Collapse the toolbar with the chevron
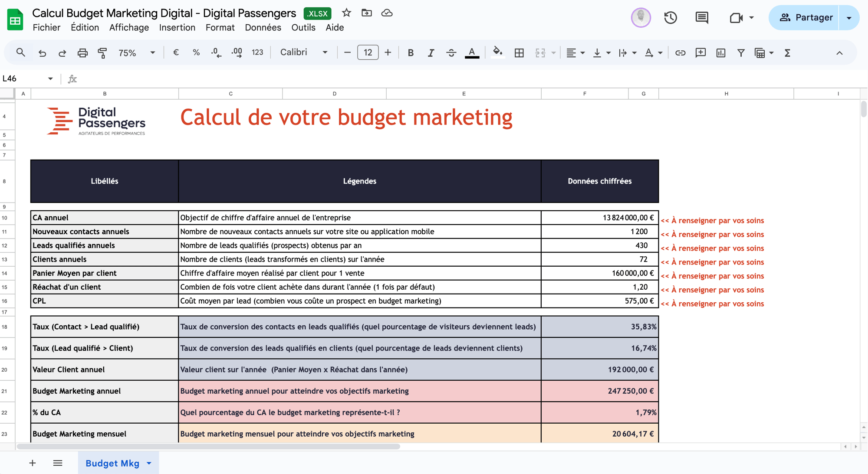This screenshot has width=868, height=474. [x=839, y=53]
